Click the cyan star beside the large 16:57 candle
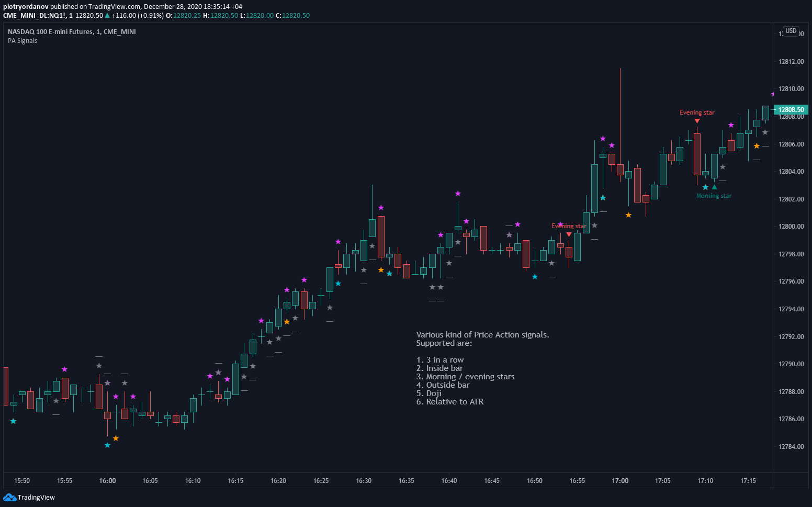The image size is (812, 507). click(603, 198)
